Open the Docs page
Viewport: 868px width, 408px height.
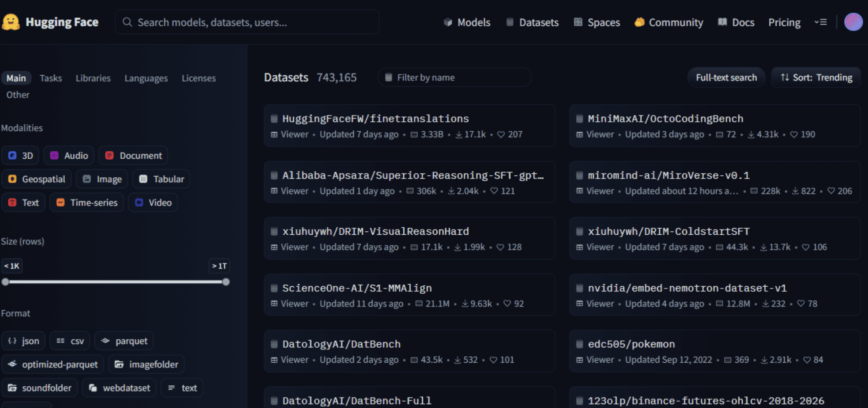pos(743,22)
